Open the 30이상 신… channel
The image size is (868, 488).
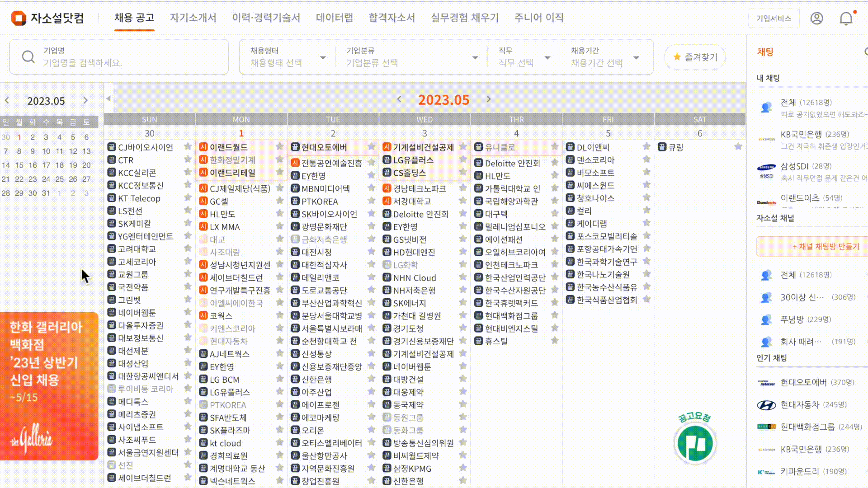click(812, 297)
